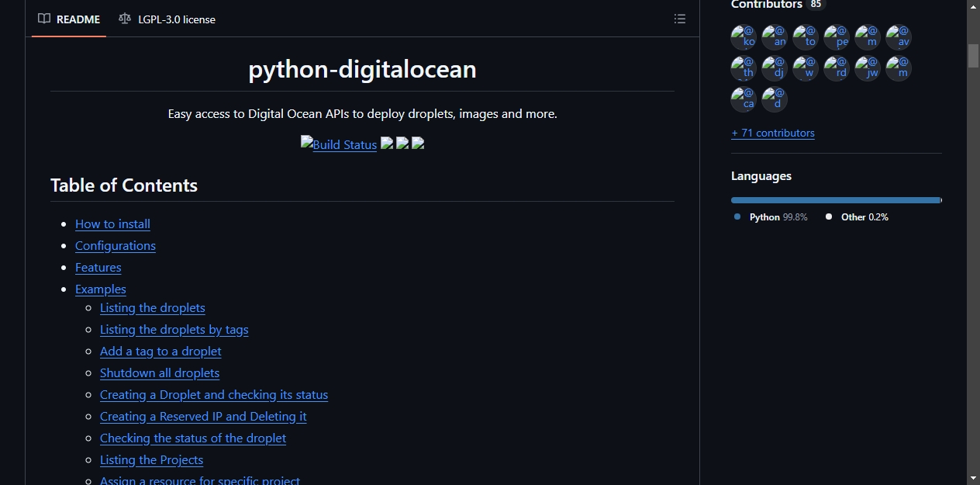
Task: Open Listing the droplets link
Action: point(153,307)
